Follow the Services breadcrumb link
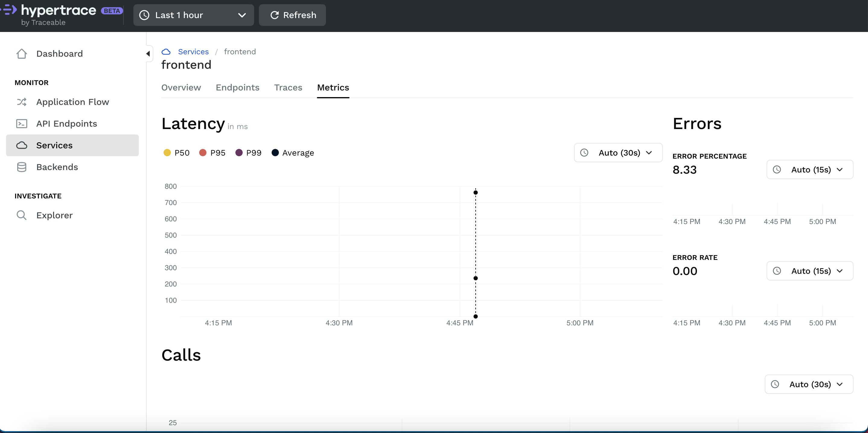Viewport: 868px width, 433px height. [193, 52]
